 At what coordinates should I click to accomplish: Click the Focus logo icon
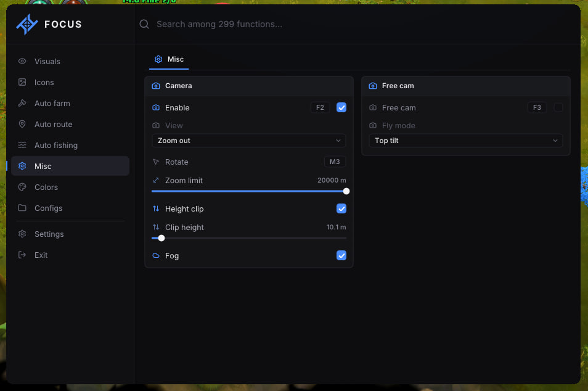(x=27, y=25)
